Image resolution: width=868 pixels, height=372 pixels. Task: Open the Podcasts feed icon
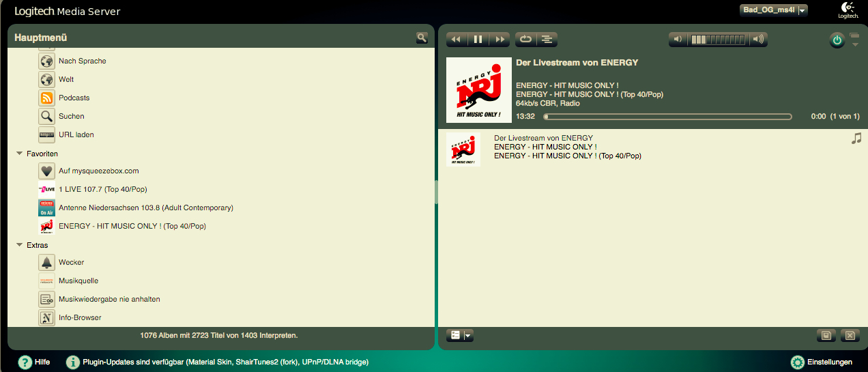47,98
